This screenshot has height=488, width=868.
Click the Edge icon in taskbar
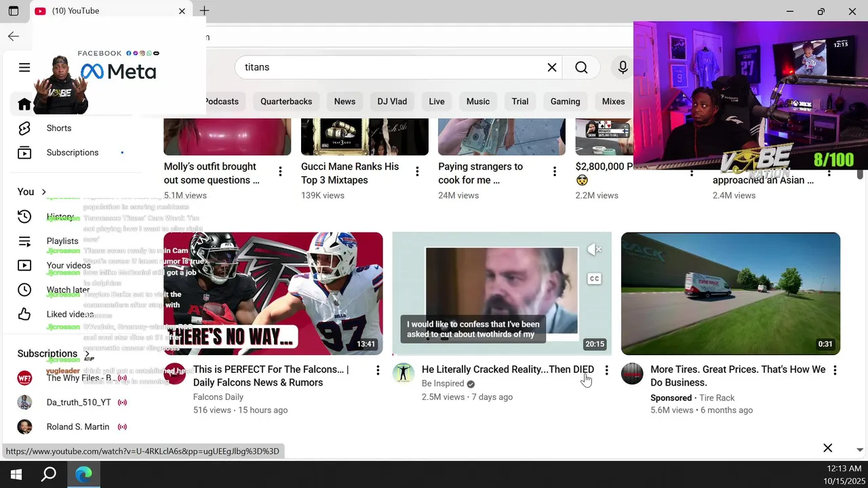tap(83, 474)
